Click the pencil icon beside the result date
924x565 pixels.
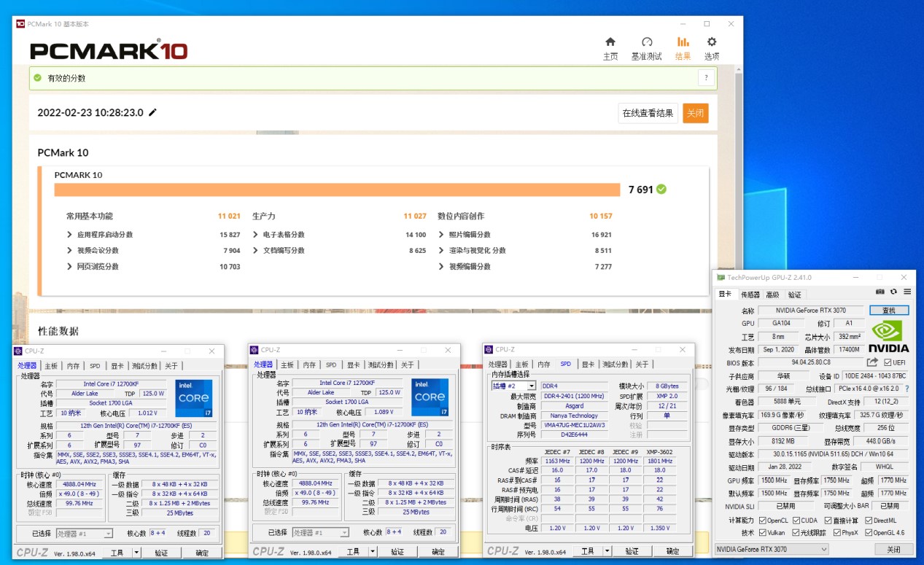click(x=152, y=112)
